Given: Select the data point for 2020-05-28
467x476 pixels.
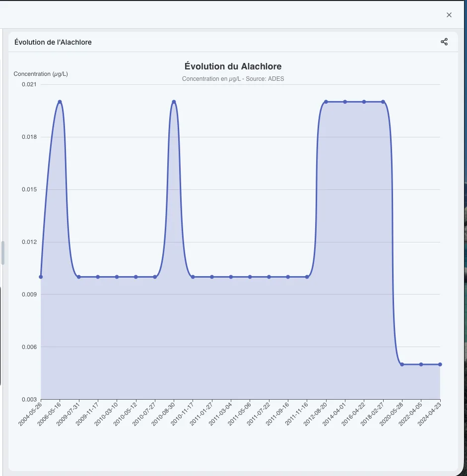Looking at the screenshot, I should [402, 364].
